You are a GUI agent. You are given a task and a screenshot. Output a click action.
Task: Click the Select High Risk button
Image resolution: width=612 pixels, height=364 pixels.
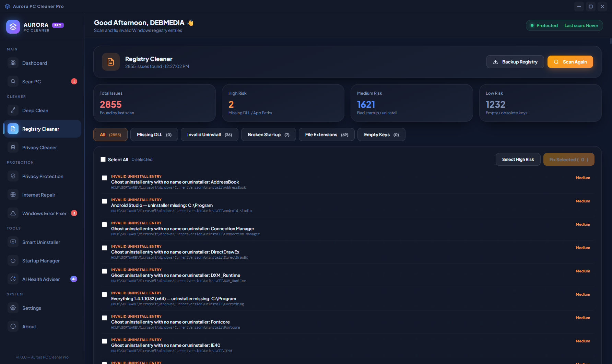point(518,160)
